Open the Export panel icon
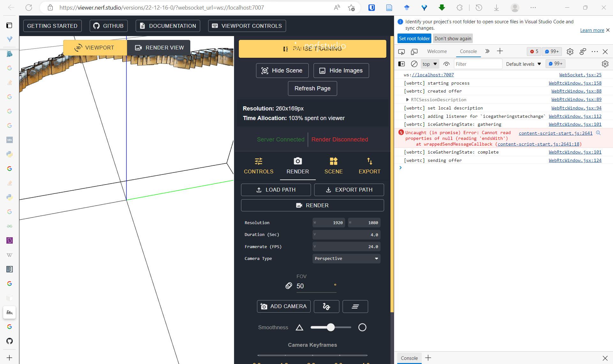The image size is (613, 364). point(369,165)
